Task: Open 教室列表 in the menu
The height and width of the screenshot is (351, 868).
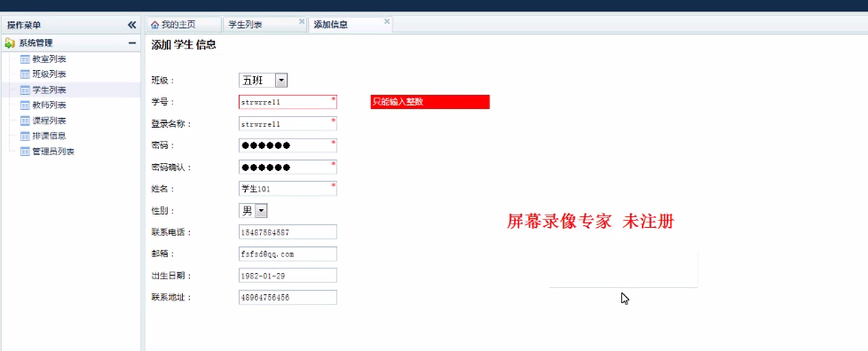Action: [x=50, y=59]
